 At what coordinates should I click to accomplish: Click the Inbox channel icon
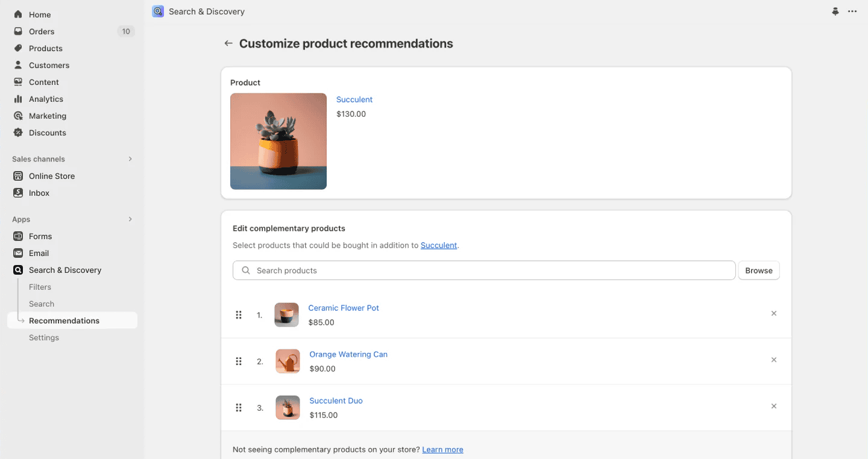tap(18, 193)
